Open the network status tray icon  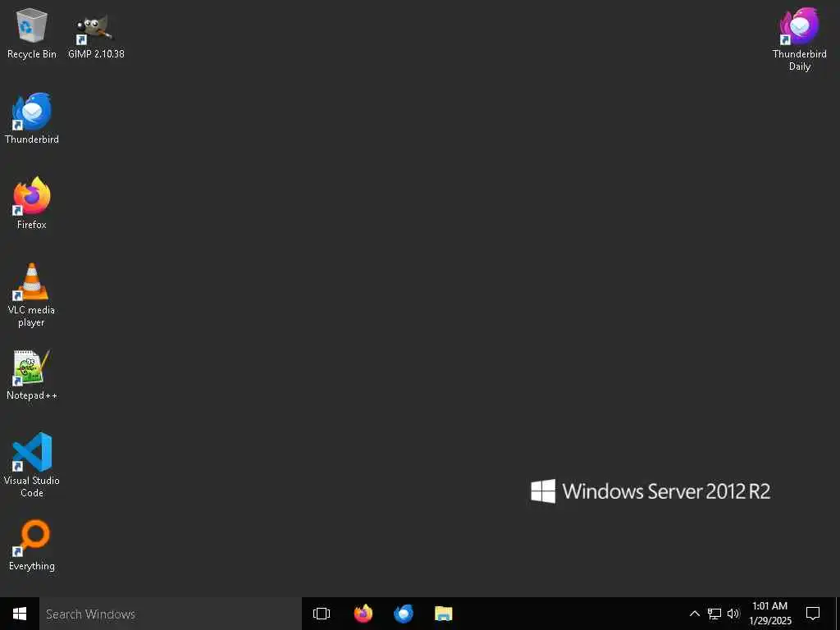714,614
